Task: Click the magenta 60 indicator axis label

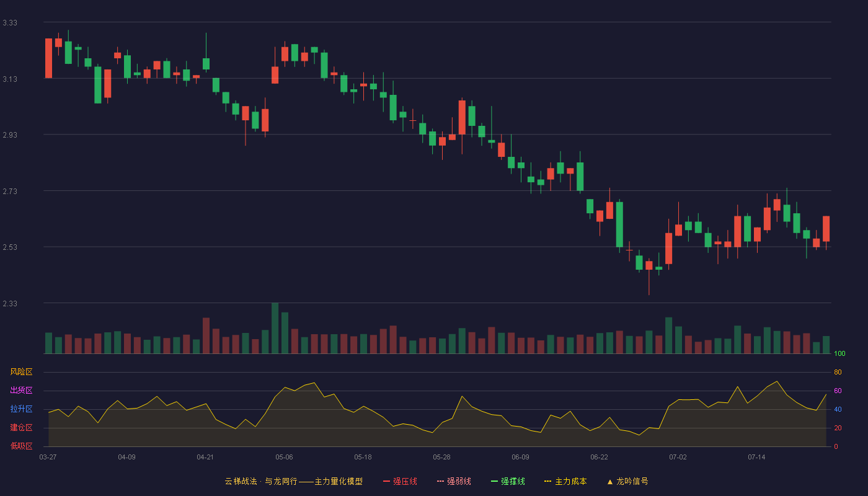Action: pyautogui.click(x=838, y=391)
